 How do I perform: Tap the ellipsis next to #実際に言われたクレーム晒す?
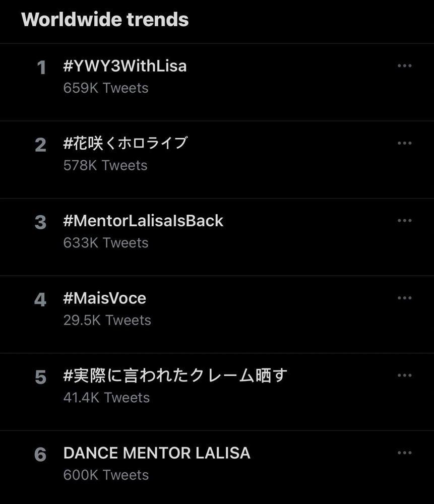[404, 375]
